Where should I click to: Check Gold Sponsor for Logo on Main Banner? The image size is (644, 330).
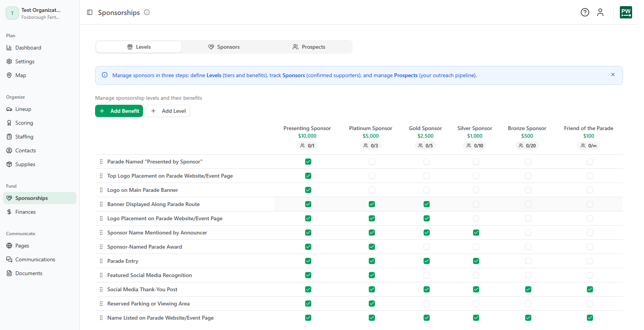(427, 190)
